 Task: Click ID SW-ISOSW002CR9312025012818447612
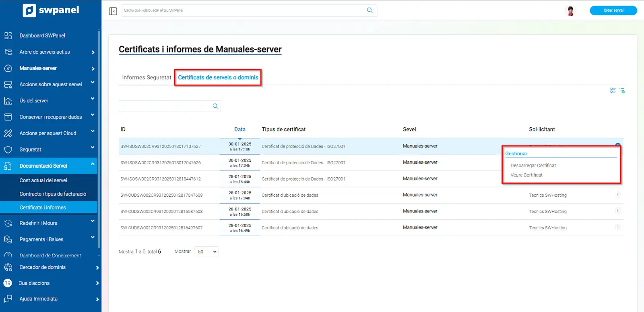161,179
